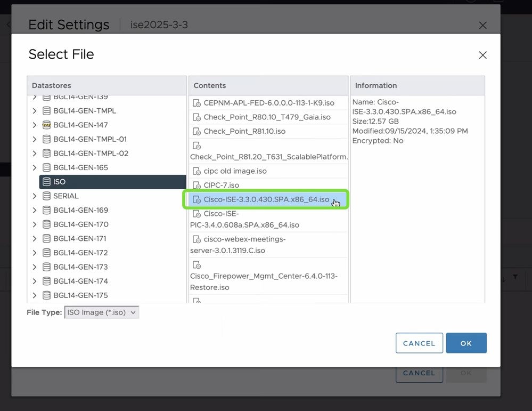
Task: Close the Select File dialog with the X
Action: click(x=482, y=55)
